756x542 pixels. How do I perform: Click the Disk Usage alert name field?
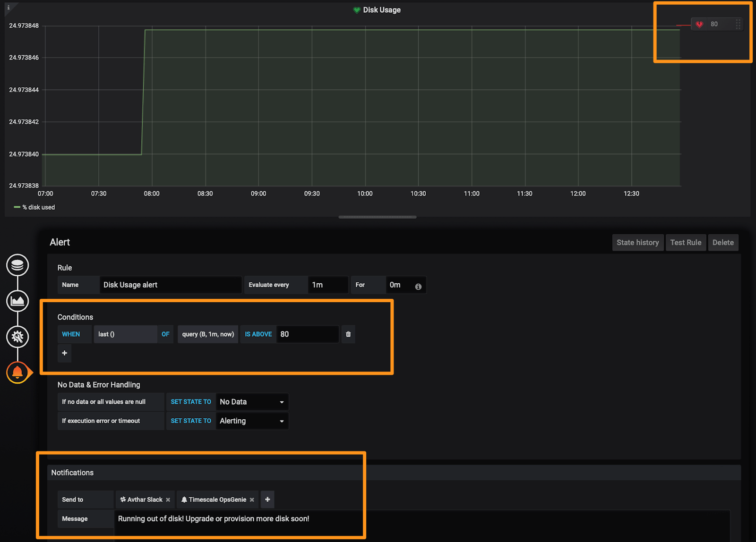170,285
